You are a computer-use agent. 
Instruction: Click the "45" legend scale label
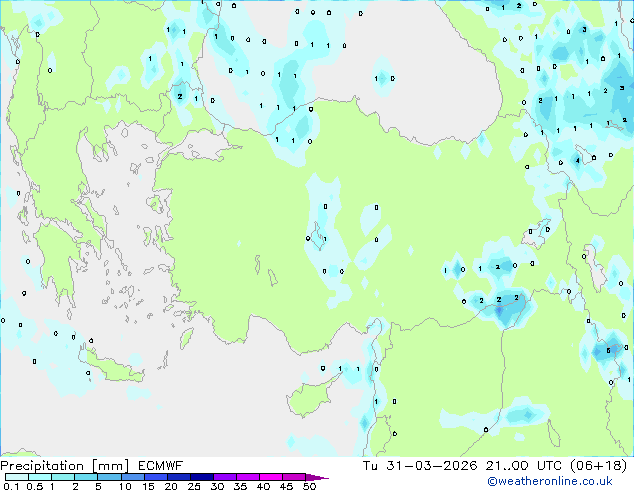(286, 486)
